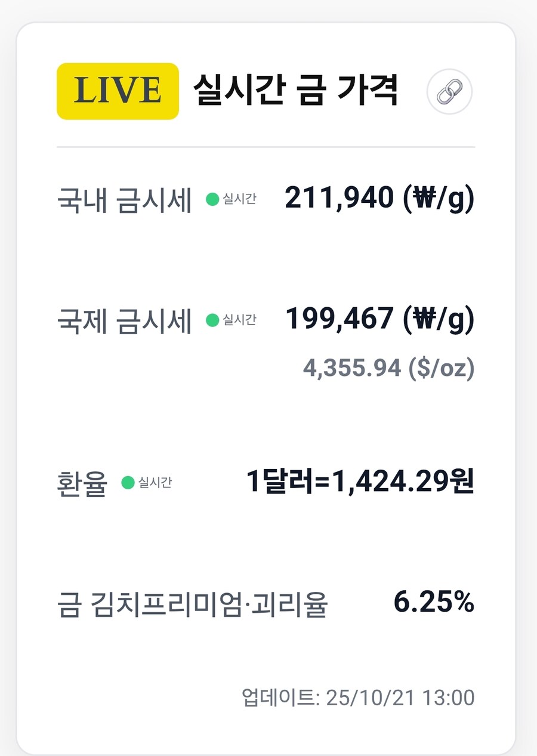537x756 pixels.
Task: Select the kimchi premium value 6.25%
Action: (x=435, y=603)
